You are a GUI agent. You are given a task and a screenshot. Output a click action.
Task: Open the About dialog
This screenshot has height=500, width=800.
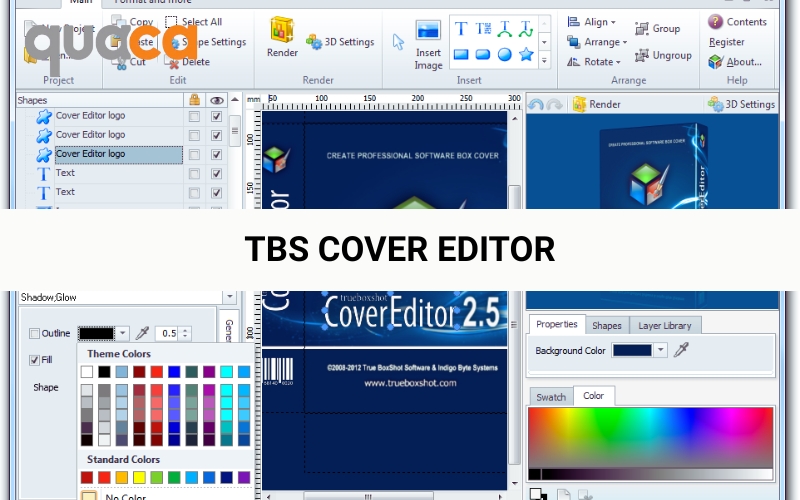[735, 62]
